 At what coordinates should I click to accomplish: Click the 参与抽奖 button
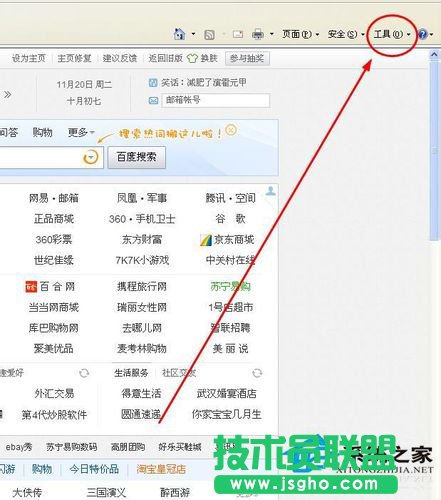247,58
